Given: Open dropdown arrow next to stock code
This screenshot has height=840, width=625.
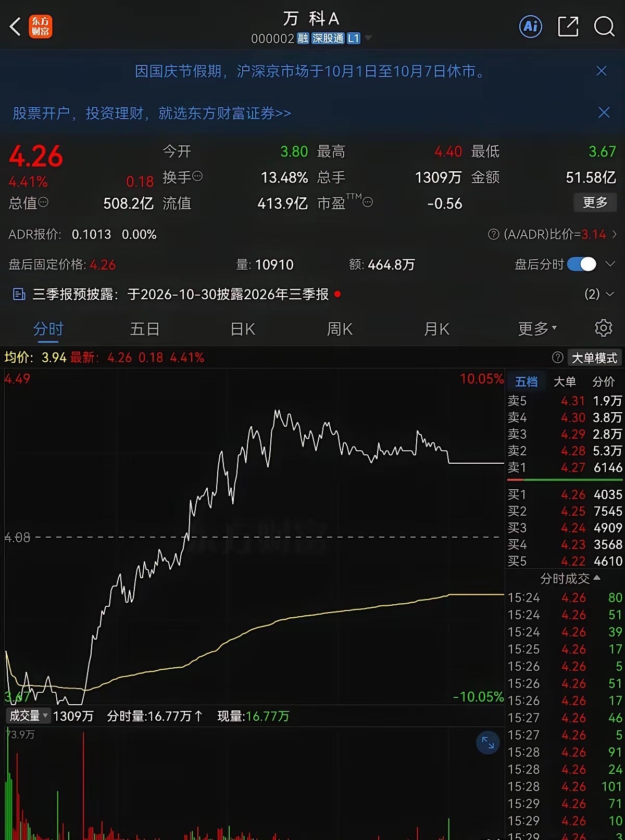Looking at the screenshot, I should click(x=368, y=38).
